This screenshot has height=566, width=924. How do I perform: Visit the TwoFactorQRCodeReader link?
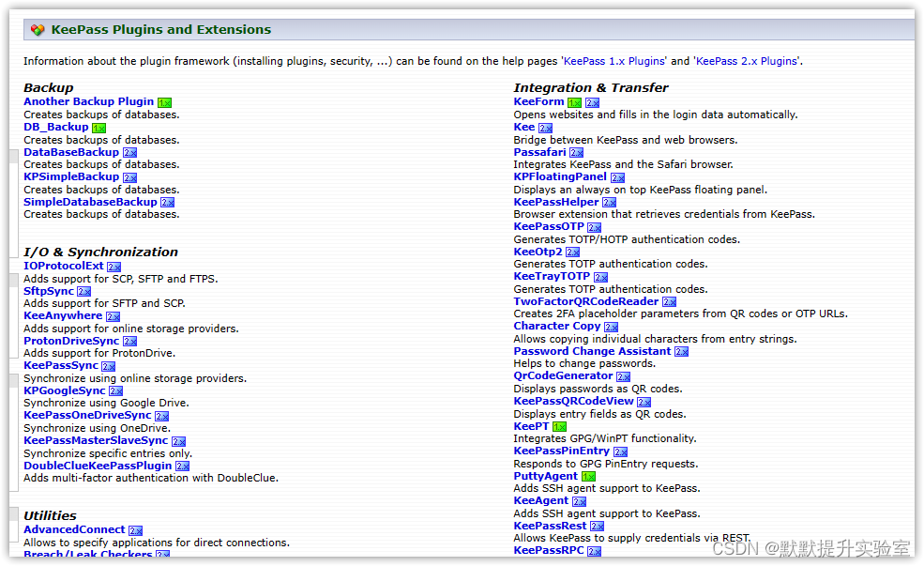[x=585, y=301]
